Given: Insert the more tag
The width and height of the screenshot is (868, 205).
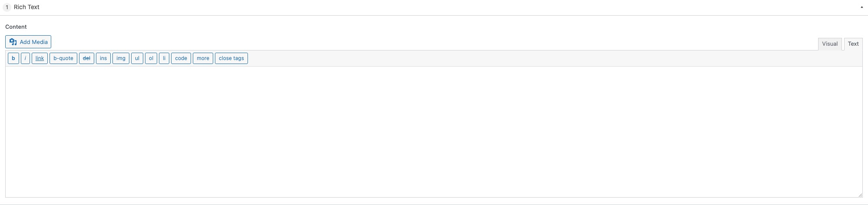Looking at the screenshot, I should click(203, 58).
